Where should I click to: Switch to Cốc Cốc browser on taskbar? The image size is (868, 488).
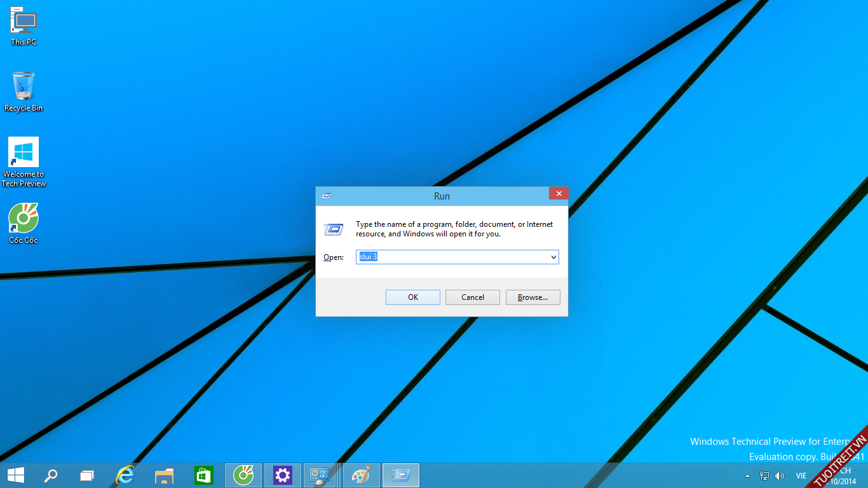243,475
